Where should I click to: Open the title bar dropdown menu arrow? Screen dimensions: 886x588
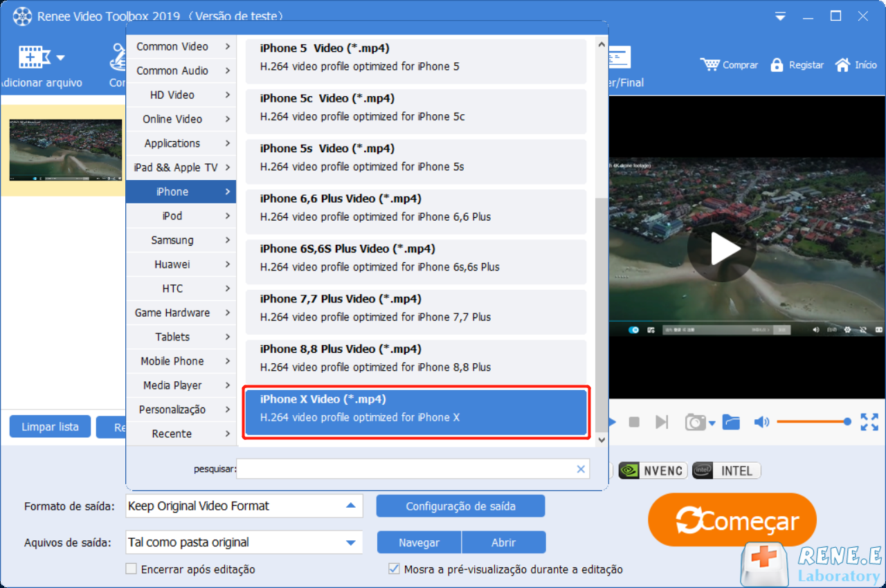[x=781, y=16]
